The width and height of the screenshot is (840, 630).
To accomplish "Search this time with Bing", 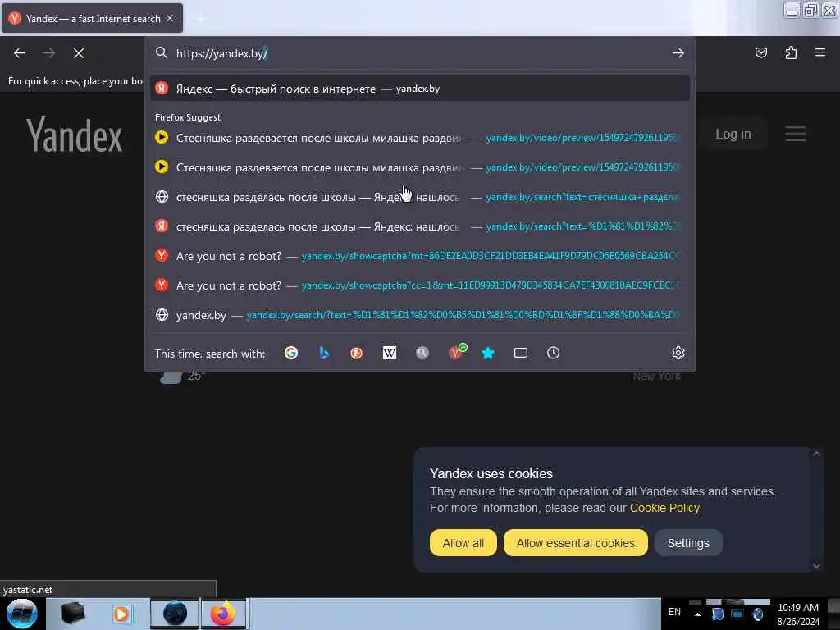I will pos(323,353).
